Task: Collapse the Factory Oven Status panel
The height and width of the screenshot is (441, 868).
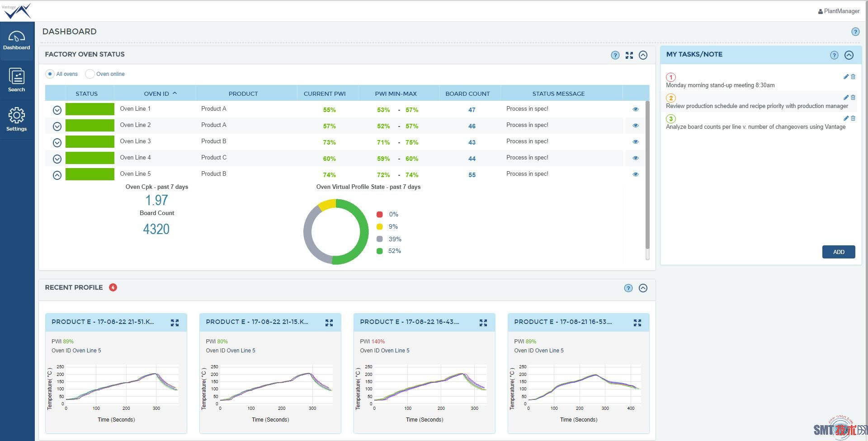Action: pos(643,55)
